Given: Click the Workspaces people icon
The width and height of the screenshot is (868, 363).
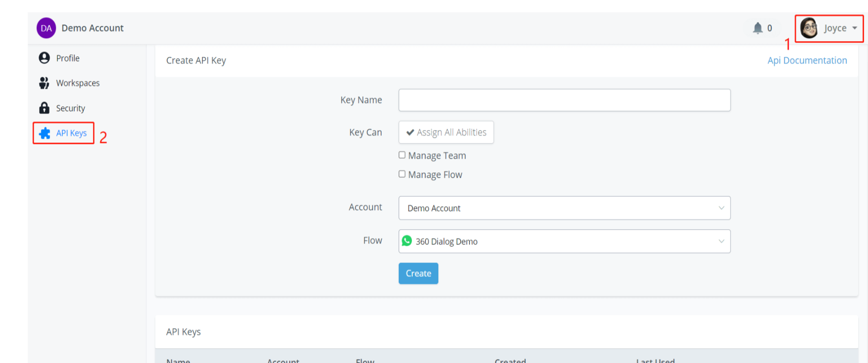Looking at the screenshot, I should 44,83.
